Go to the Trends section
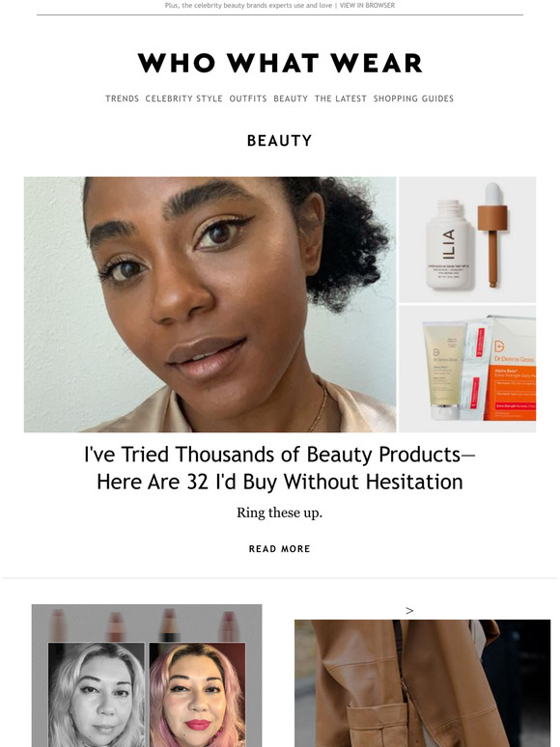 [x=122, y=98]
